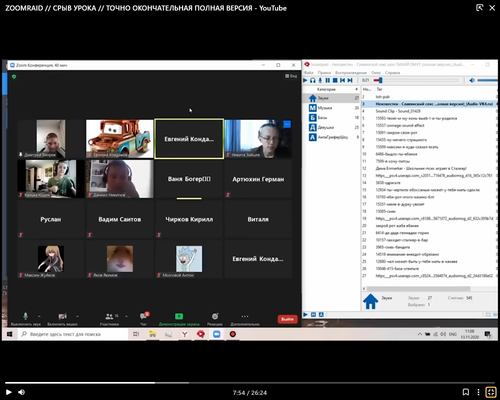Open Реакции reactions in Zoom
Viewport: 500px width, 400px height.
pos(215,318)
